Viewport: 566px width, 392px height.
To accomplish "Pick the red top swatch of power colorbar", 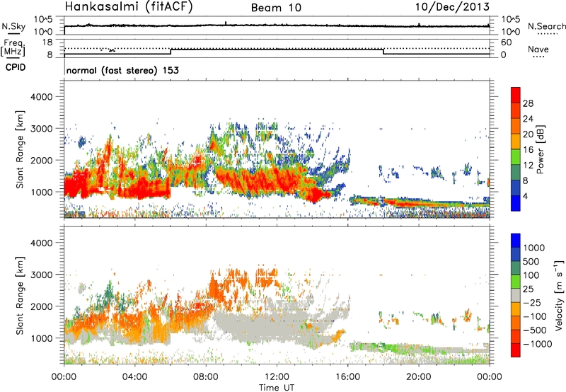I will coord(516,95).
